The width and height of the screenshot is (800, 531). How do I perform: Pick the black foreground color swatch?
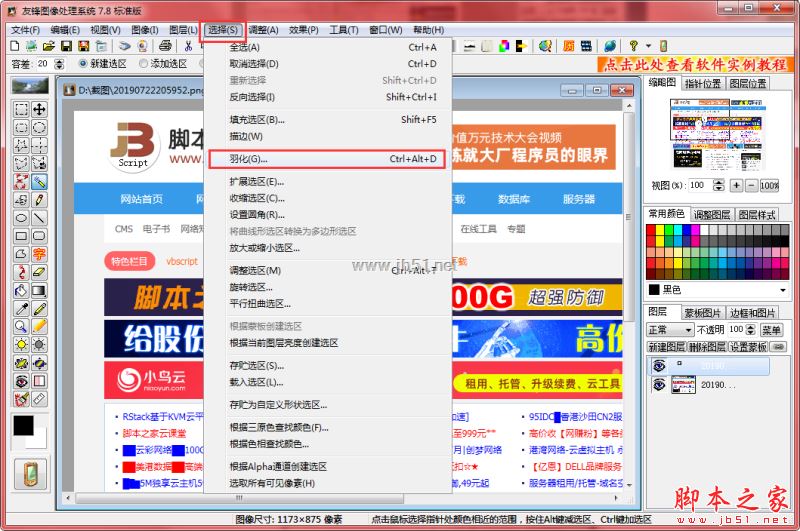coord(23,424)
